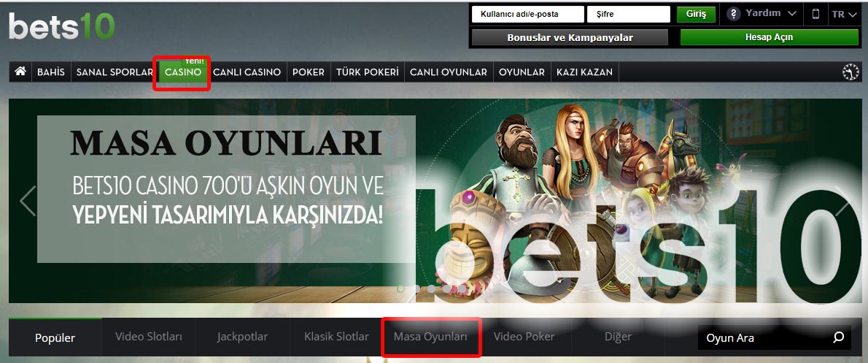The height and width of the screenshot is (363, 868).
Task: Open Bonuslar ve Kampanyalar button
Action: tap(570, 38)
